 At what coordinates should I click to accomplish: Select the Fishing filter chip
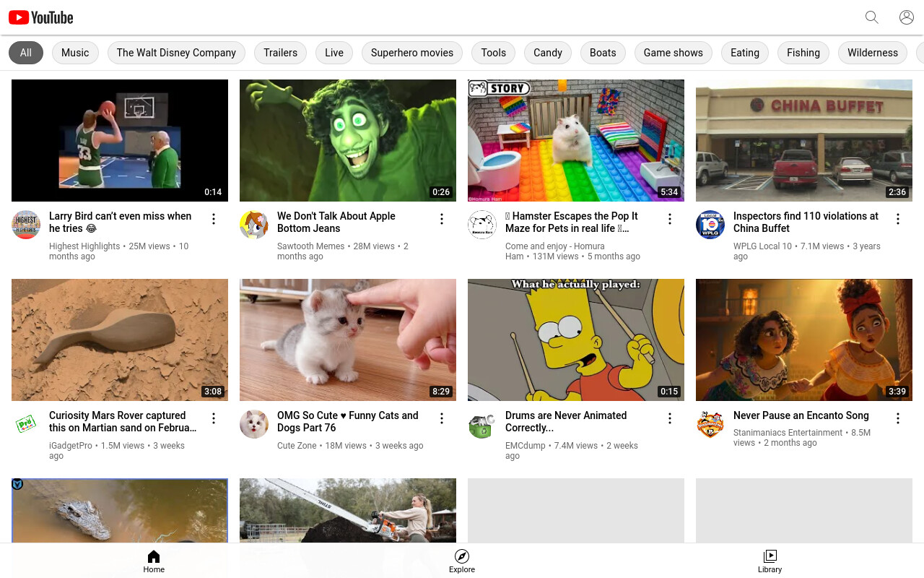pyautogui.click(x=803, y=53)
